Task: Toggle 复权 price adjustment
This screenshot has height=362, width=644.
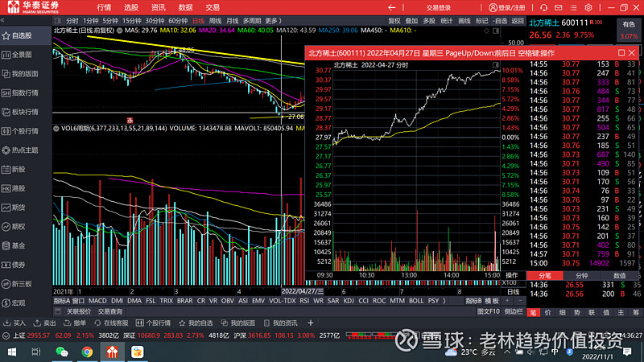Action: click(x=394, y=20)
